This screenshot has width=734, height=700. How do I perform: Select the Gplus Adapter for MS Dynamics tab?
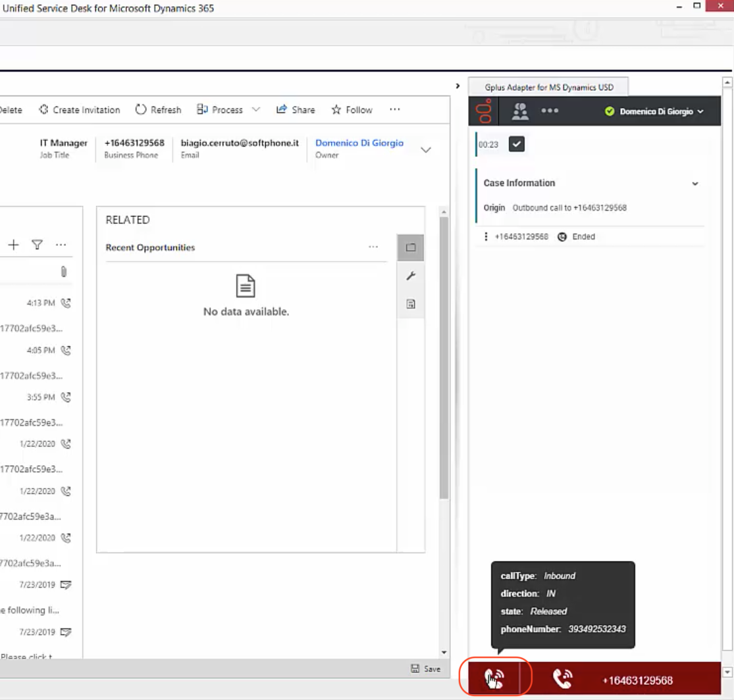tap(548, 87)
